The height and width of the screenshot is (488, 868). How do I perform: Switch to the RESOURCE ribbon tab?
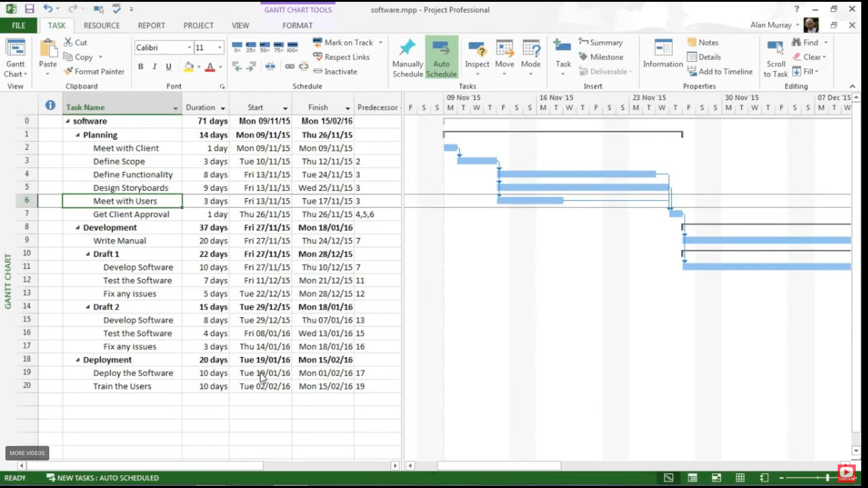pyautogui.click(x=101, y=26)
